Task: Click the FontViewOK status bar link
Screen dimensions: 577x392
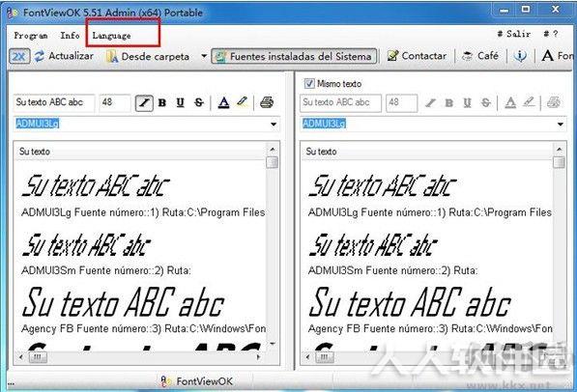Action: [197, 381]
